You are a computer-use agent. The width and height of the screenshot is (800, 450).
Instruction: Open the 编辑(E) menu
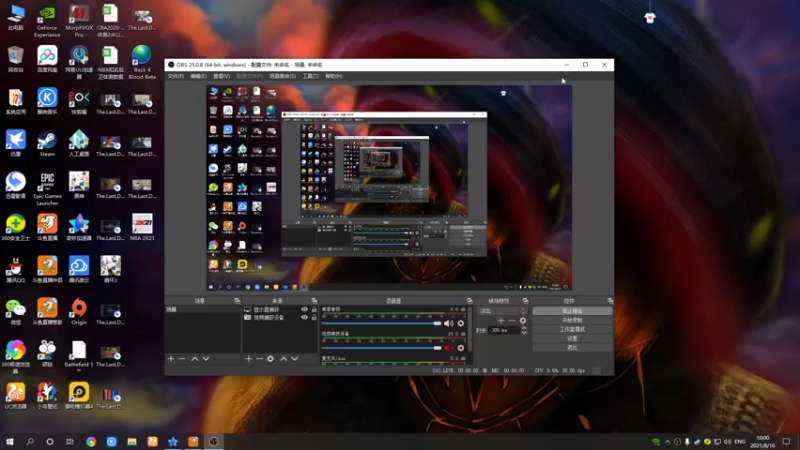[x=198, y=76]
